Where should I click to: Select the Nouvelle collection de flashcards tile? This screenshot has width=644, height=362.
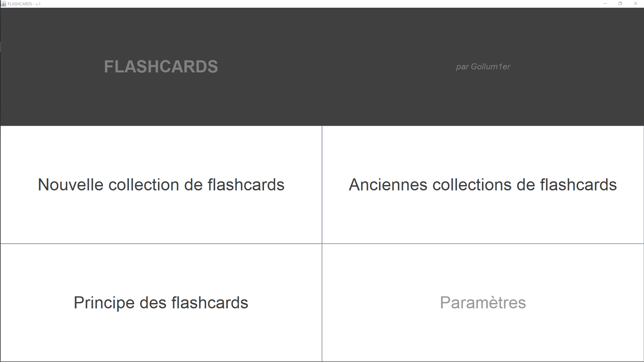coord(161,184)
